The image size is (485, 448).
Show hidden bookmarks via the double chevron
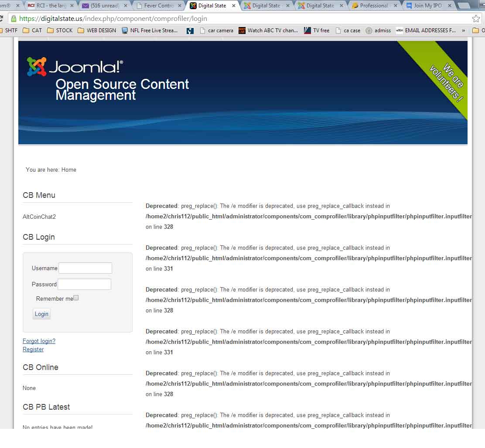463,31
